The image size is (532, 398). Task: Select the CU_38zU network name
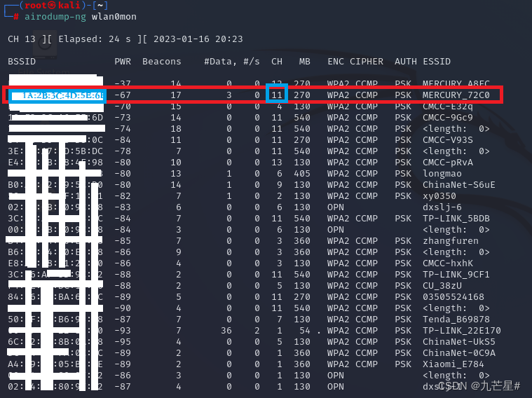442,285
